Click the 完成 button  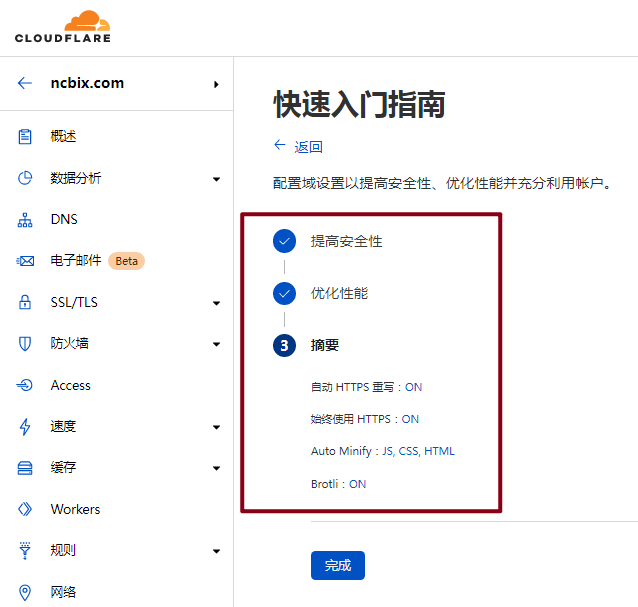338,566
